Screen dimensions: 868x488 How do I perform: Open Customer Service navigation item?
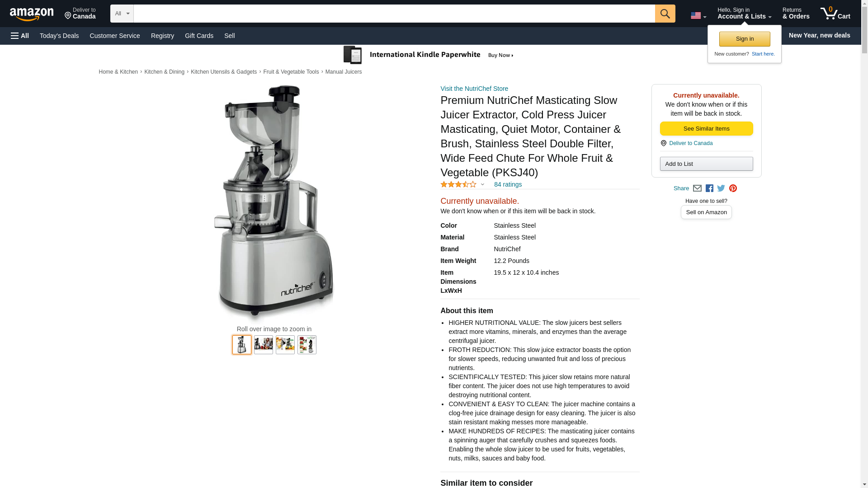coord(115,36)
